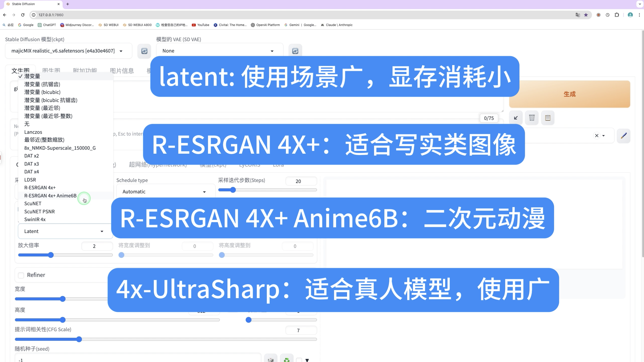644x362 pixels.
Task: Refresh the Stable Diffusion checkpoint list
Action: point(144,51)
